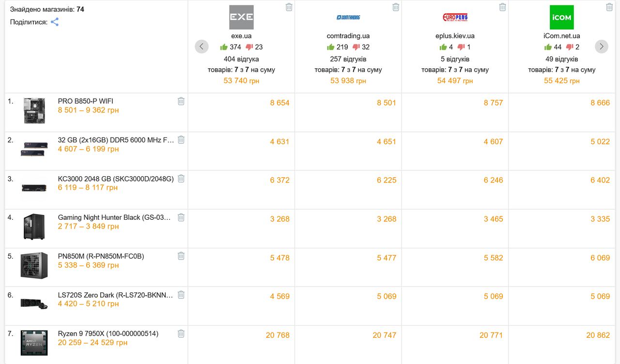Click the eplus.kiev.ua Europlus logo
Viewport: 620px width, 364px height.
[x=455, y=17]
